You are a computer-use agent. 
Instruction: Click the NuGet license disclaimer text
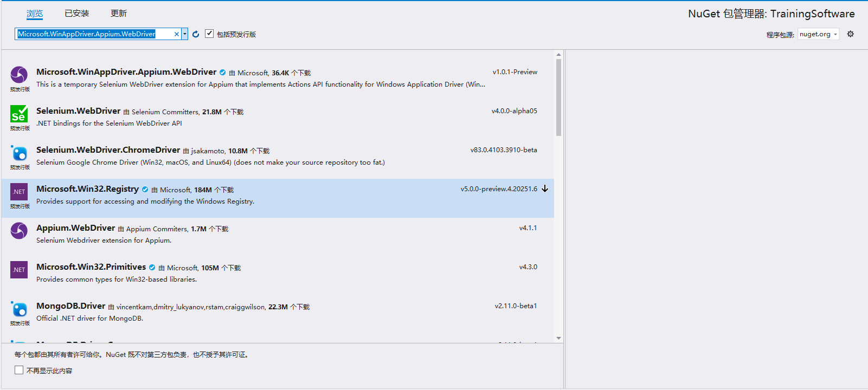pos(132,355)
